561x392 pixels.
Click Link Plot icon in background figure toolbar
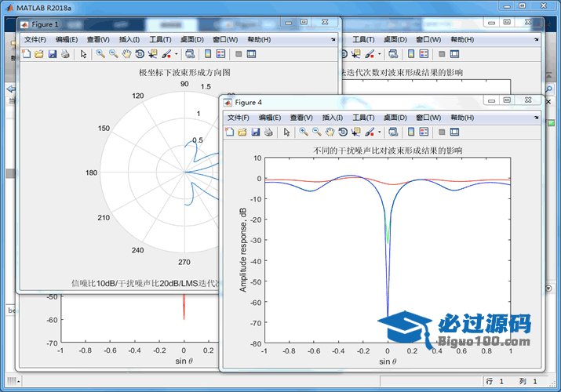pos(393,54)
